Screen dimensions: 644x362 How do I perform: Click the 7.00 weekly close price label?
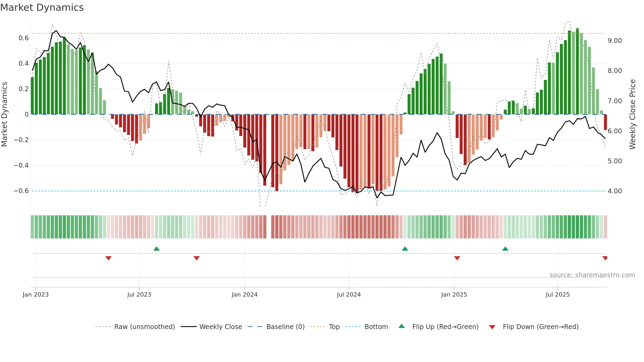click(615, 101)
